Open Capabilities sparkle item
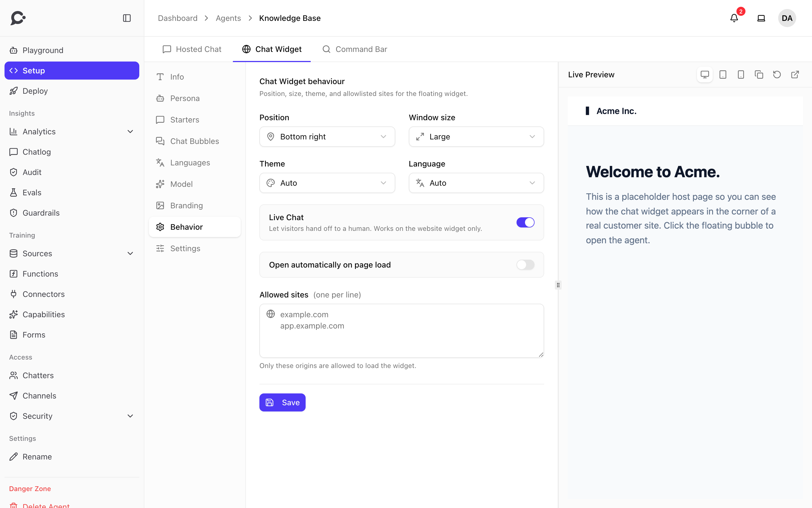The height and width of the screenshot is (508, 812). pos(72,314)
